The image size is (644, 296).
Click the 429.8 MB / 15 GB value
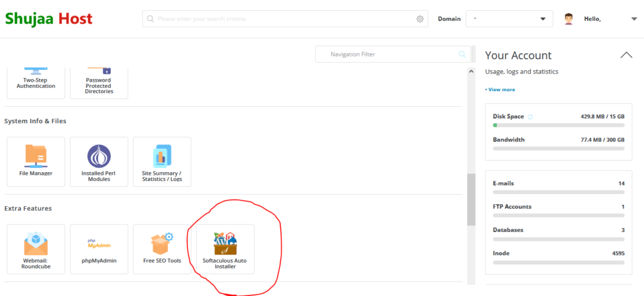(x=602, y=117)
